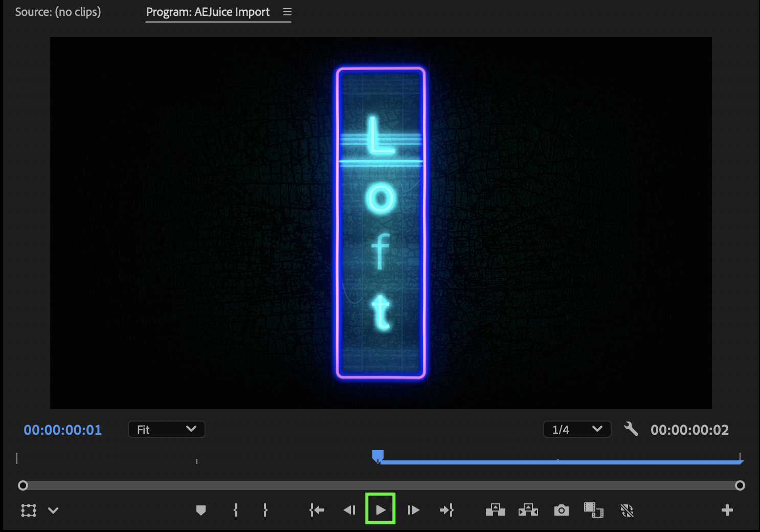This screenshot has width=760, height=532.
Task: Mark In point with left brace
Action: click(x=236, y=510)
